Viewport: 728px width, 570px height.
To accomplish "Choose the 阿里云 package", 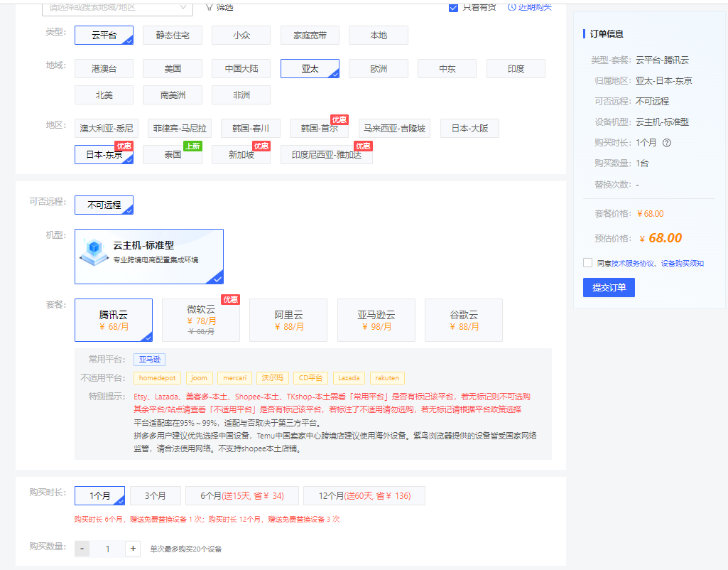I will 288,320.
